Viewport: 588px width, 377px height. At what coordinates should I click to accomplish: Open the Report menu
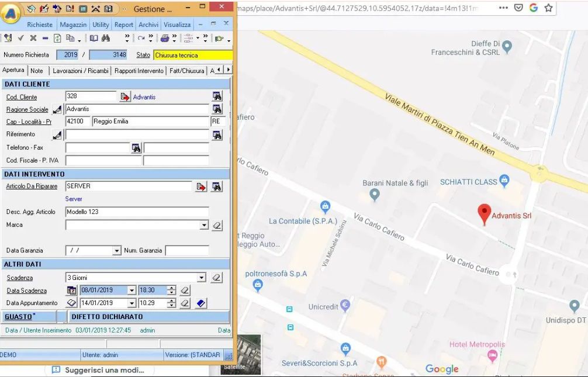pos(124,25)
